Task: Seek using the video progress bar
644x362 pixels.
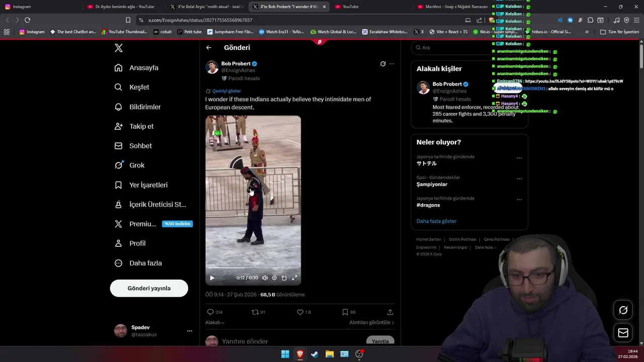Action: click(253, 268)
